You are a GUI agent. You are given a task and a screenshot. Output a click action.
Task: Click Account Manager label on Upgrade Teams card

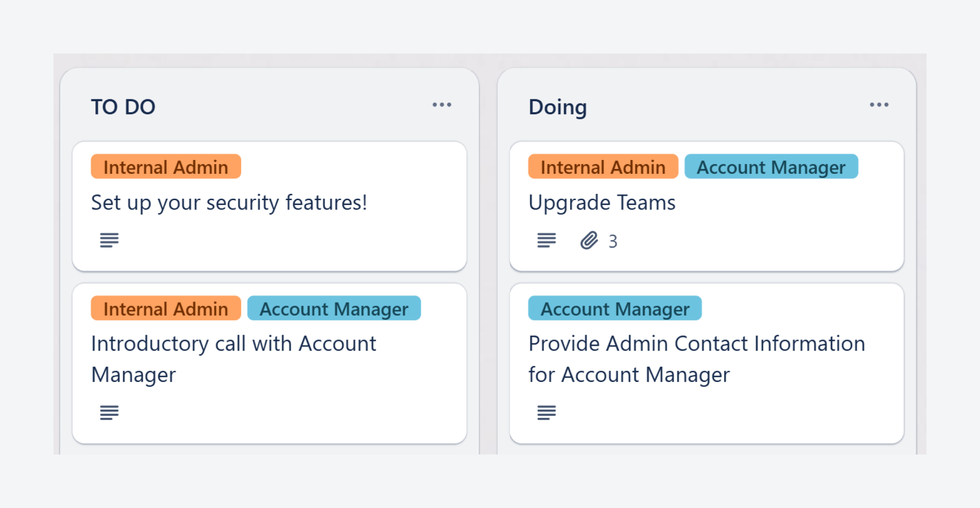[771, 167]
